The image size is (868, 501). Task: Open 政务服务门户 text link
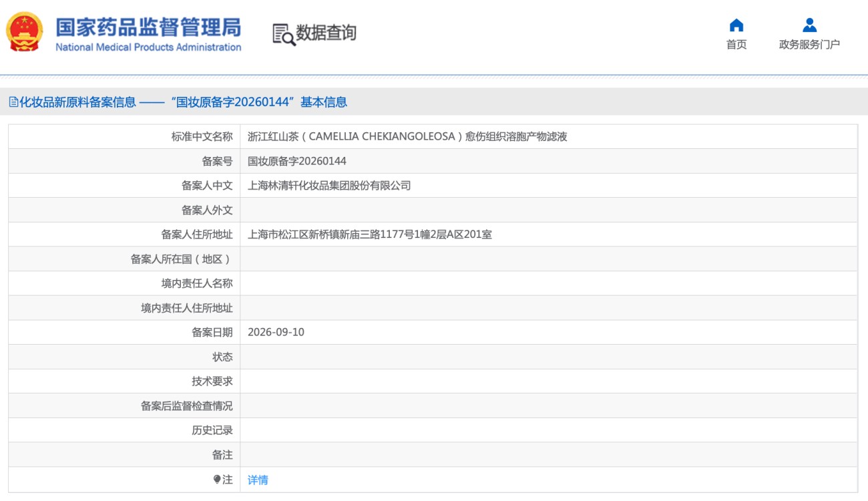coord(809,45)
